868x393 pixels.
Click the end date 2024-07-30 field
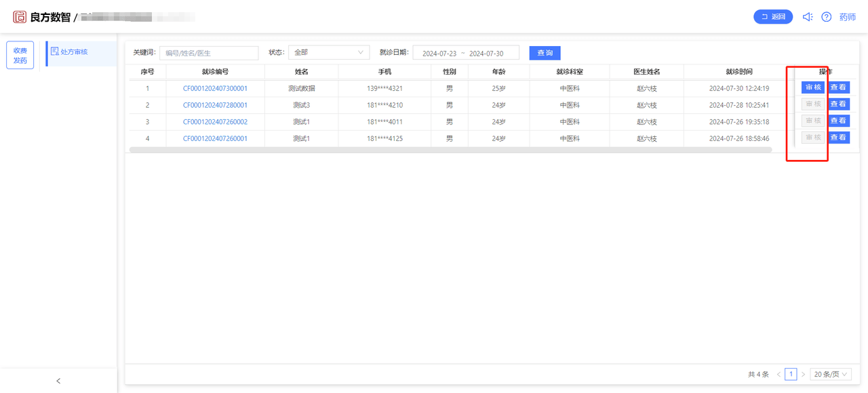coord(486,54)
